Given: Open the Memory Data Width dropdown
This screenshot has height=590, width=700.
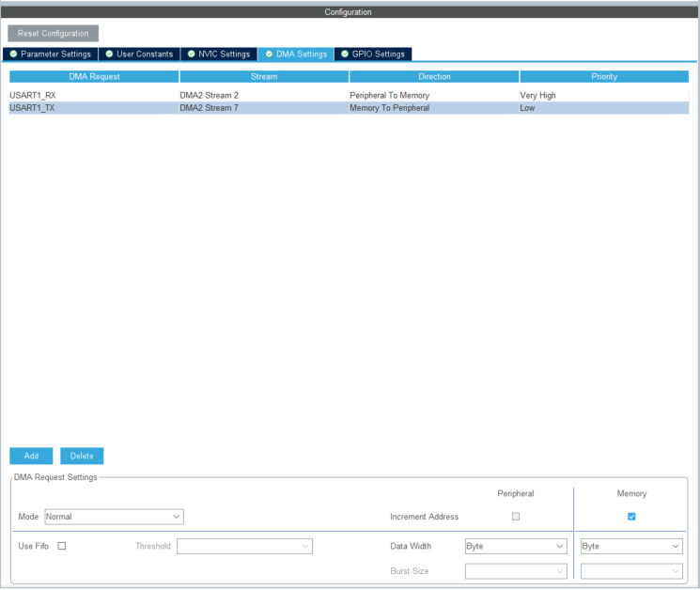Looking at the screenshot, I should tap(631, 546).
